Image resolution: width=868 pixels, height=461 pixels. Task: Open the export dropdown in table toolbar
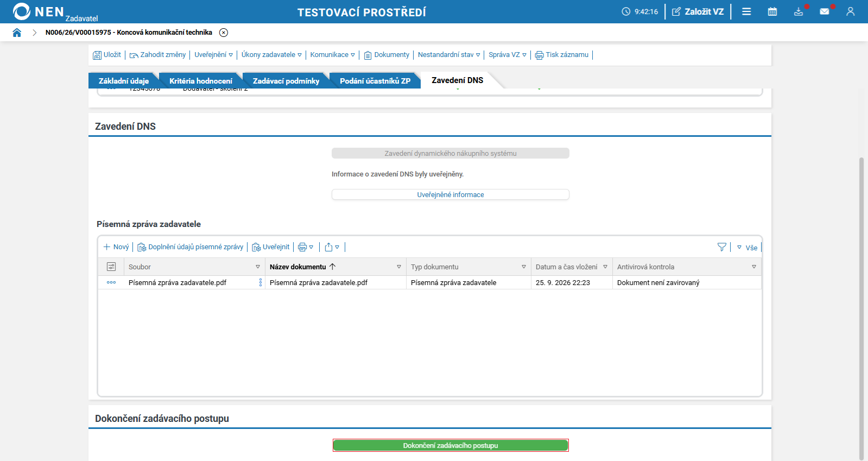(332, 247)
